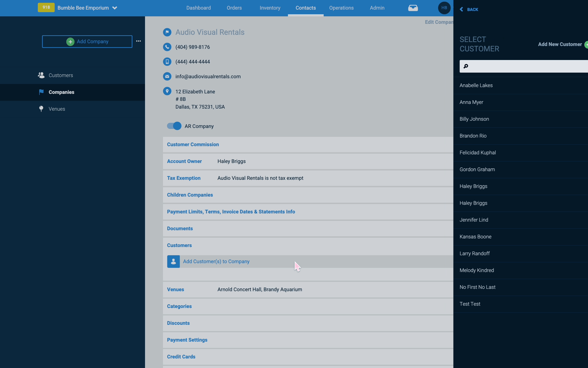This screenshot has height=368, width=588.
Task: Click the search magnifier icon in customer panel
Action: (x=466, y=66)
